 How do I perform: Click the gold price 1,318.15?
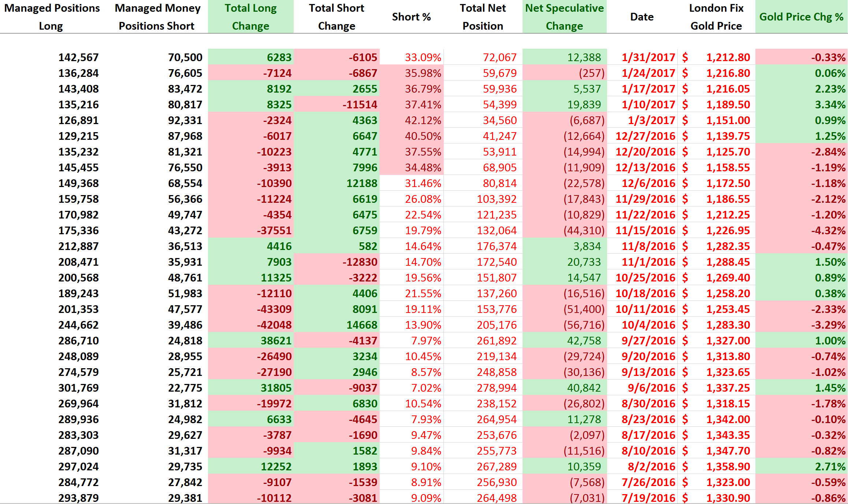point(716,403)
